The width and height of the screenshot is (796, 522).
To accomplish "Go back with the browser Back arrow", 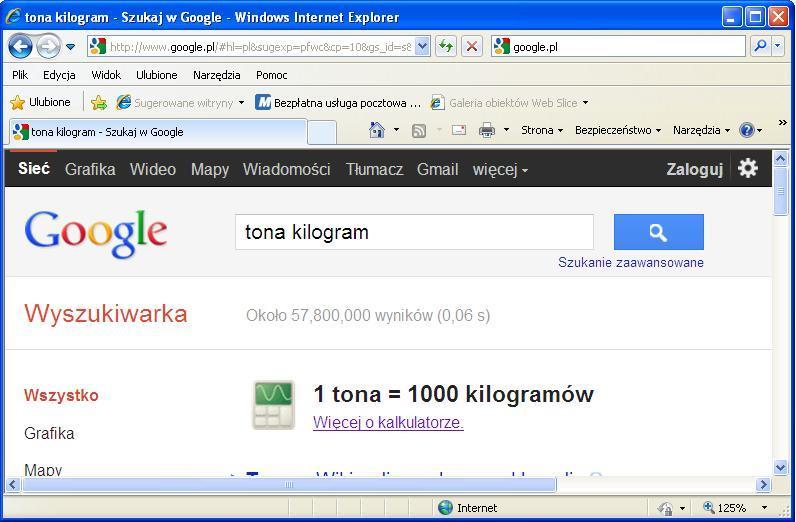I will pyautogui.click(x=20, y=47).
